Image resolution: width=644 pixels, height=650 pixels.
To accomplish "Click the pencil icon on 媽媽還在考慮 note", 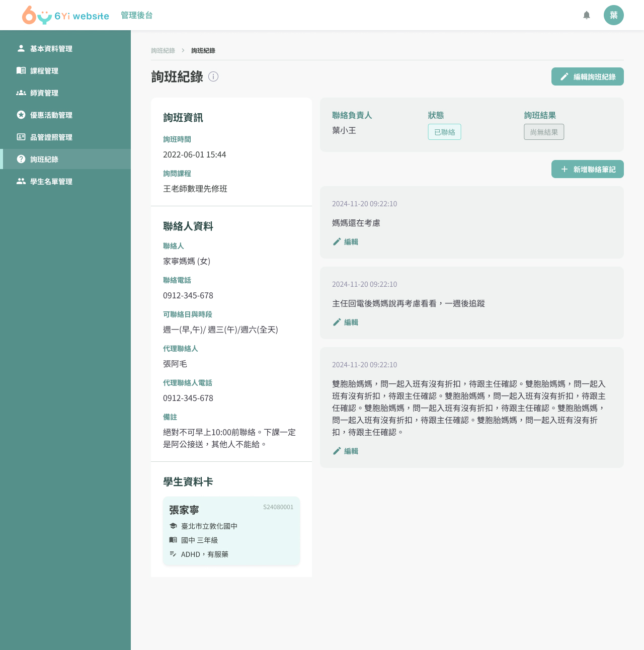I will point(337,241).
